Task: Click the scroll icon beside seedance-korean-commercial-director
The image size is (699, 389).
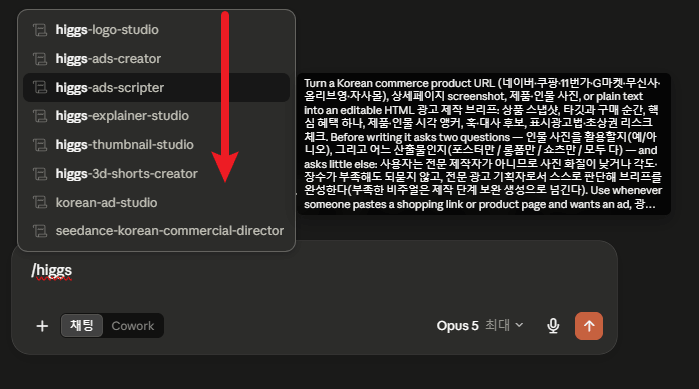Action: (x=40, y=231)
